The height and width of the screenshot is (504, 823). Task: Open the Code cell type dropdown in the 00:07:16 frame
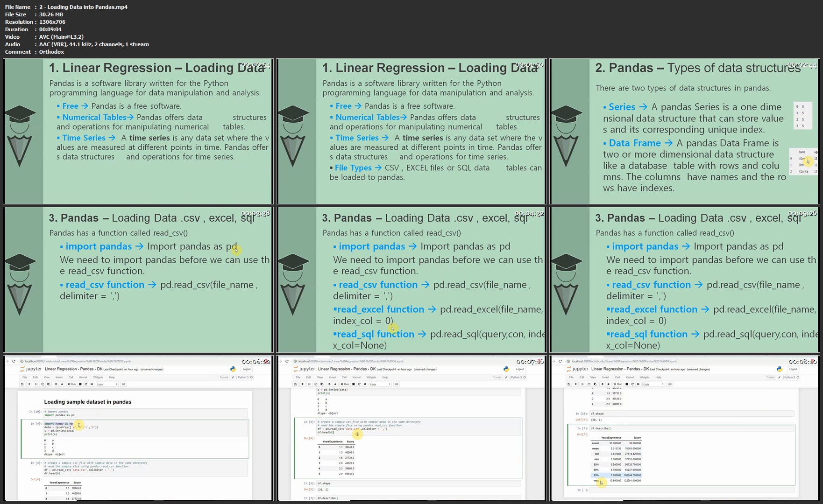pyautogui.click(x=380, y=384)
